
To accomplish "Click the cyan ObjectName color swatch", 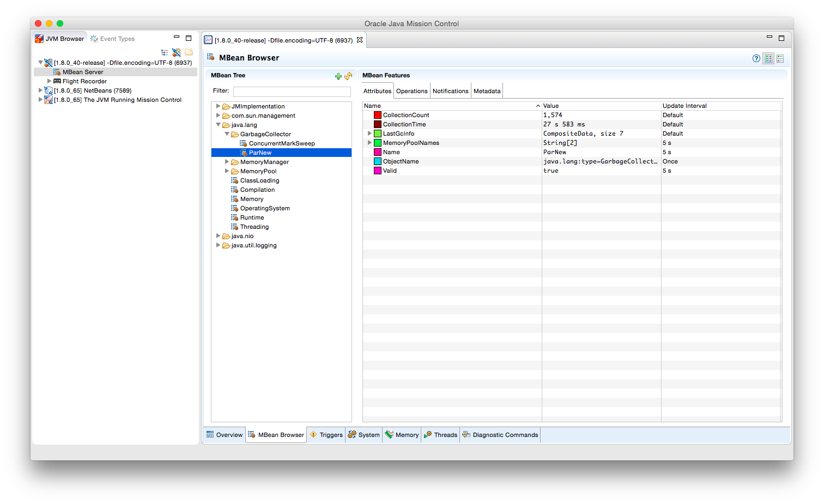I will [x=378, y=161].
